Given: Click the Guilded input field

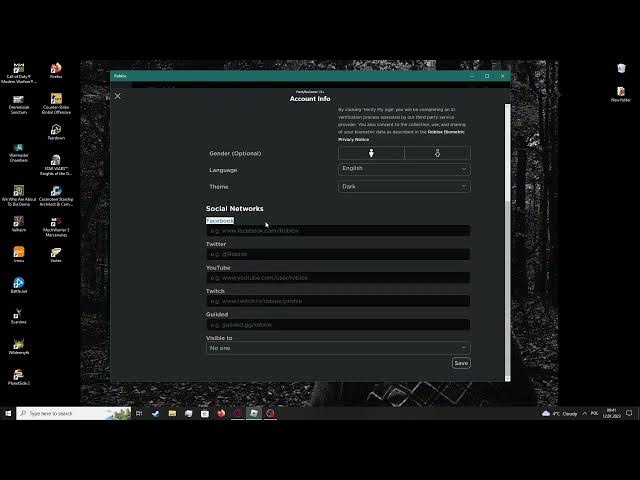Looking at the screenshot, I should click(338, 324).
